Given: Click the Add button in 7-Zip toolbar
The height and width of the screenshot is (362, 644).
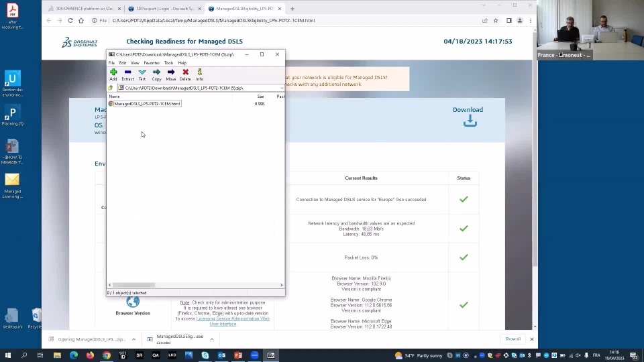Looking at the screenshot, I should coord(113,74).
